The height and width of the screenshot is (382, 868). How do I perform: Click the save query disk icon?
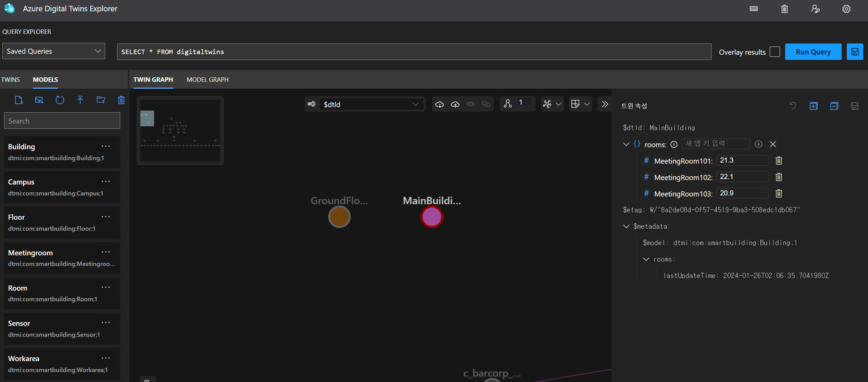click(855, 52)
